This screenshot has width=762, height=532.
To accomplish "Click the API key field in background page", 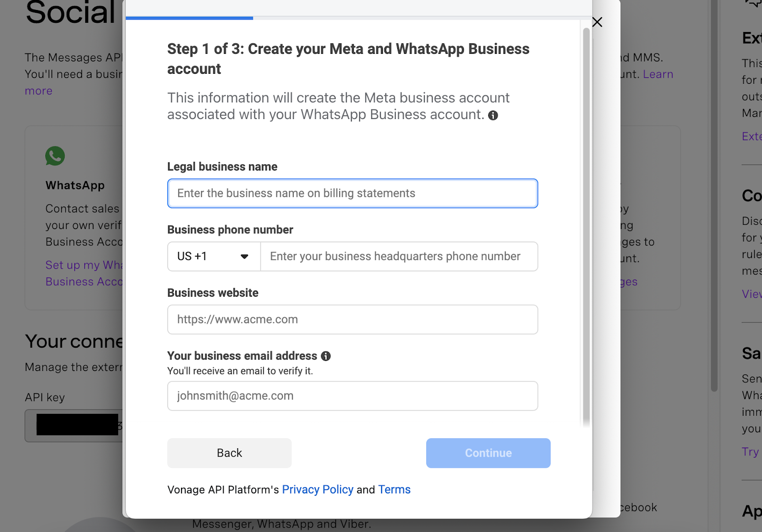I will pyautogui.click(x=74, y=425).
